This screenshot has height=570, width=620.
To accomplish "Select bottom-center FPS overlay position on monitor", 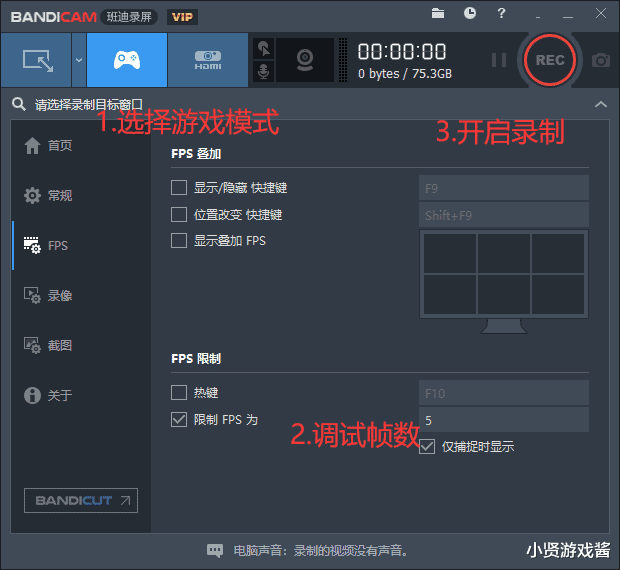I will click(x=504, y=294).
